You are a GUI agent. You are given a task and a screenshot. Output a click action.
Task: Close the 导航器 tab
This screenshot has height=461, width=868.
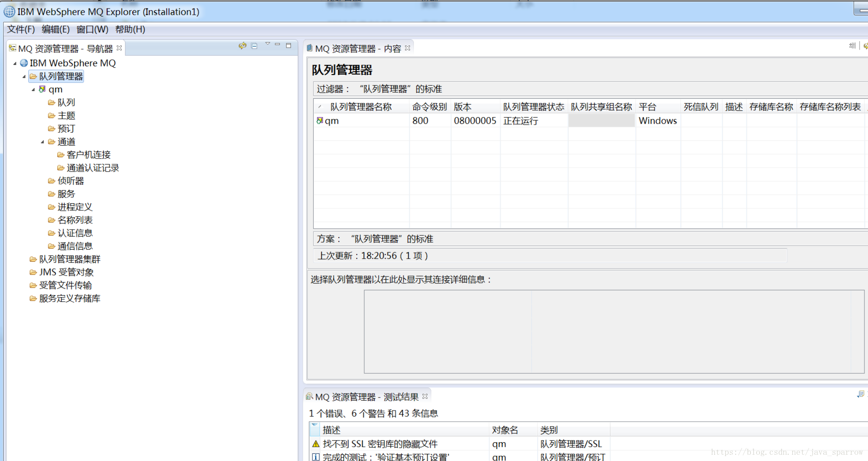click(x=119, y=48)
